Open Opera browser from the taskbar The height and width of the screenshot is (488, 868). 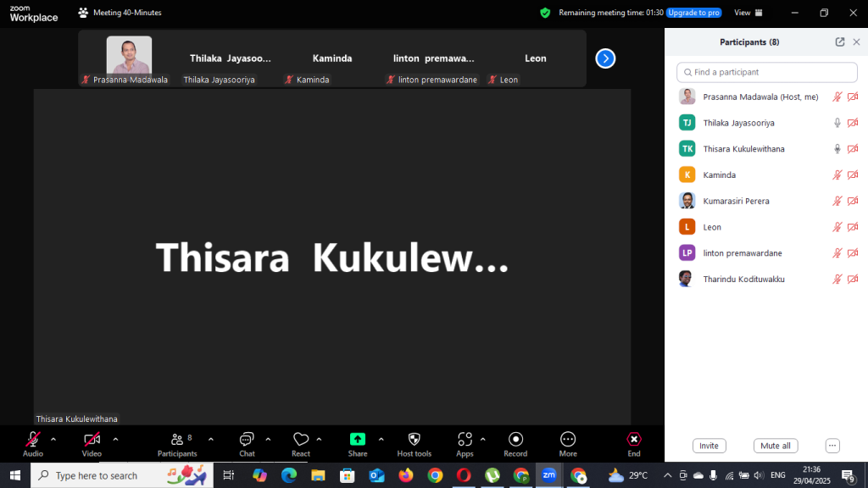[464, 475]
